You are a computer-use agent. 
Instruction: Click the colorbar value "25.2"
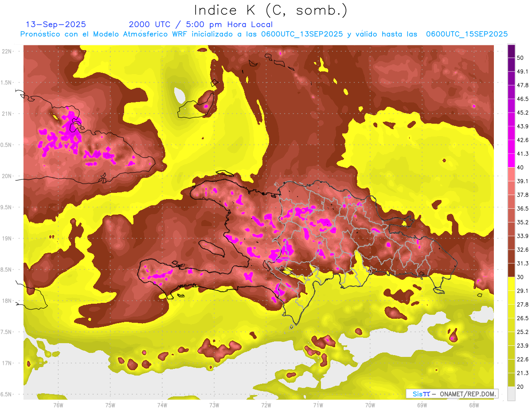click(522, 332)
